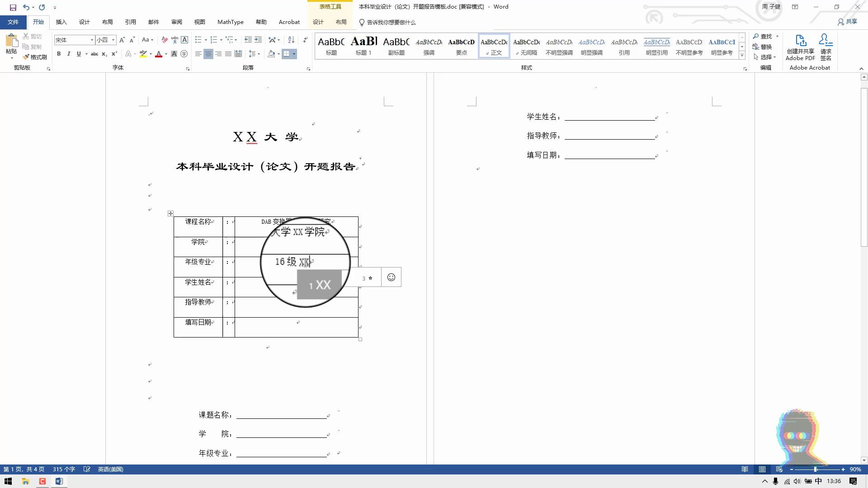The width and height of the screenshot is (868, 488).
Task: Open bullet list style dropdown arrow
Action: click(206, 40)
